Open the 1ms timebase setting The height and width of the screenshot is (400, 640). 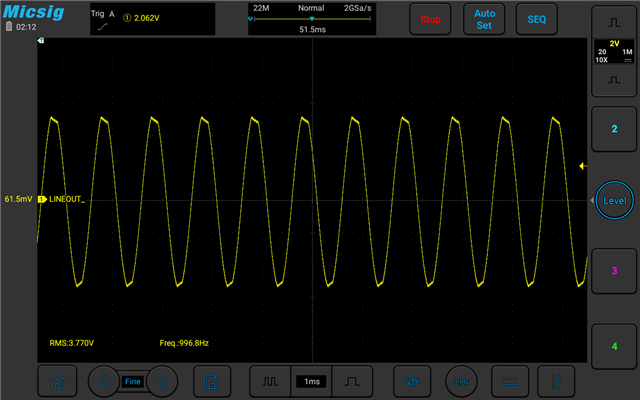coord(311,382)
